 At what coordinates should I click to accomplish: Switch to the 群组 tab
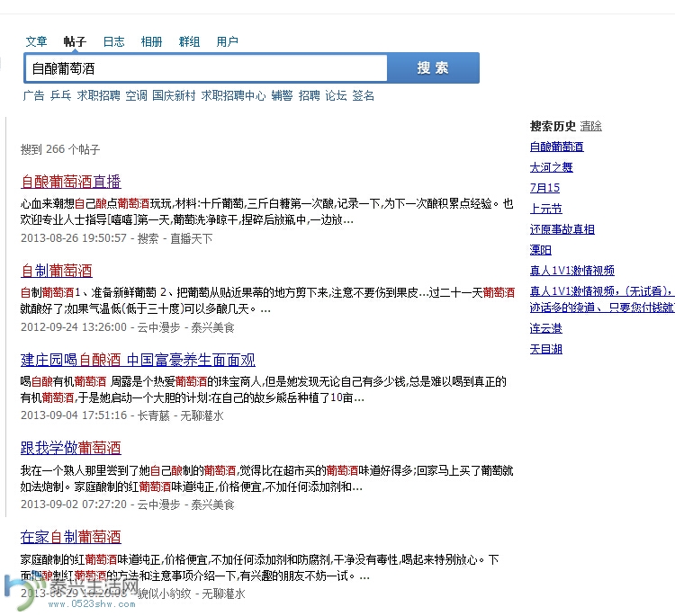pyautogui.click(x=189, y=41)
